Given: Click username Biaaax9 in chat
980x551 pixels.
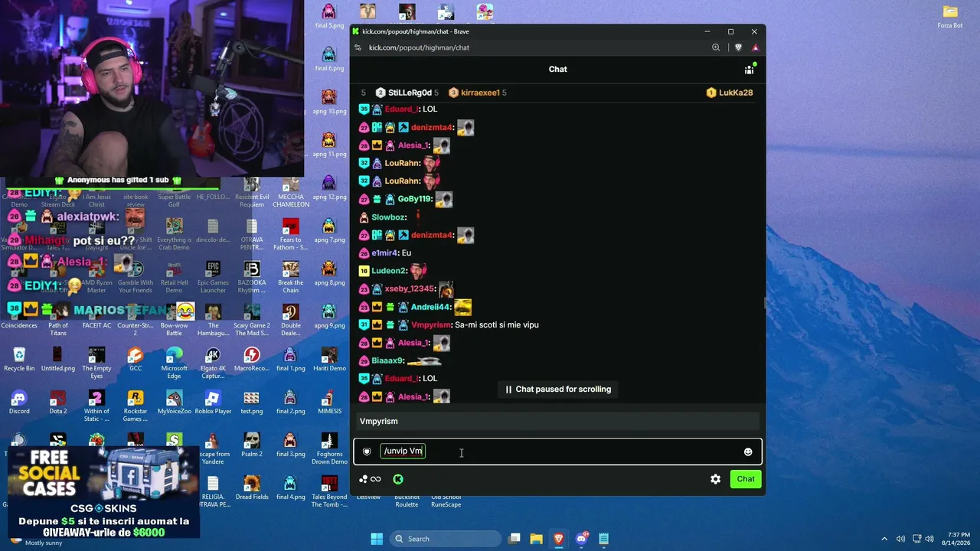Looking at the screenshot, I should point(387,360).
